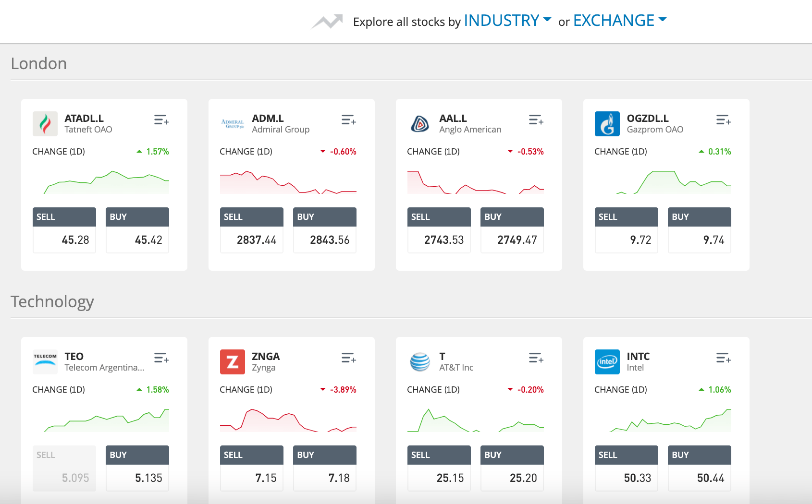The height and width of the screenshot is (504, 812).
Task: Click the Telecom Argentina logo
Action: pos(45,362)
